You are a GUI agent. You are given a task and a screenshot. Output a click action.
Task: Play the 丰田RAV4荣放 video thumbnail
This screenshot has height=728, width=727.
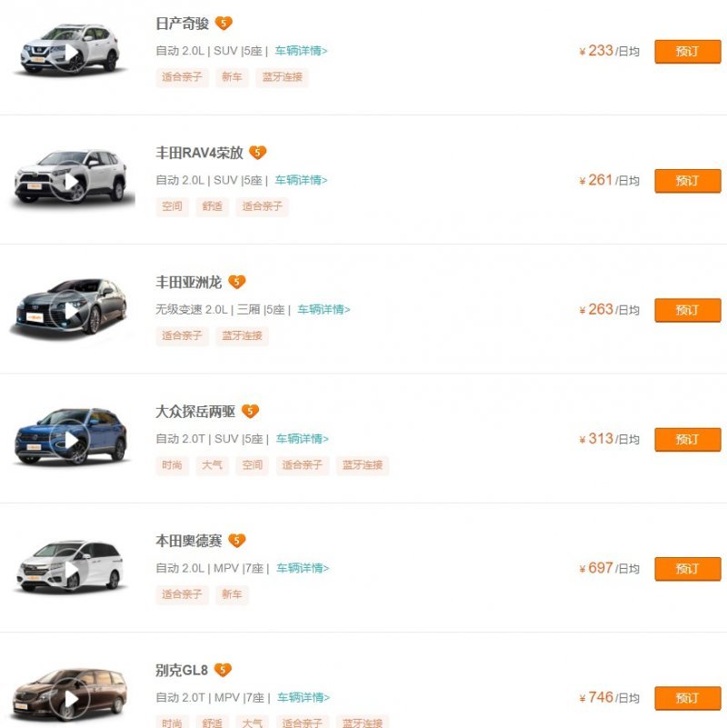(70, 183)
